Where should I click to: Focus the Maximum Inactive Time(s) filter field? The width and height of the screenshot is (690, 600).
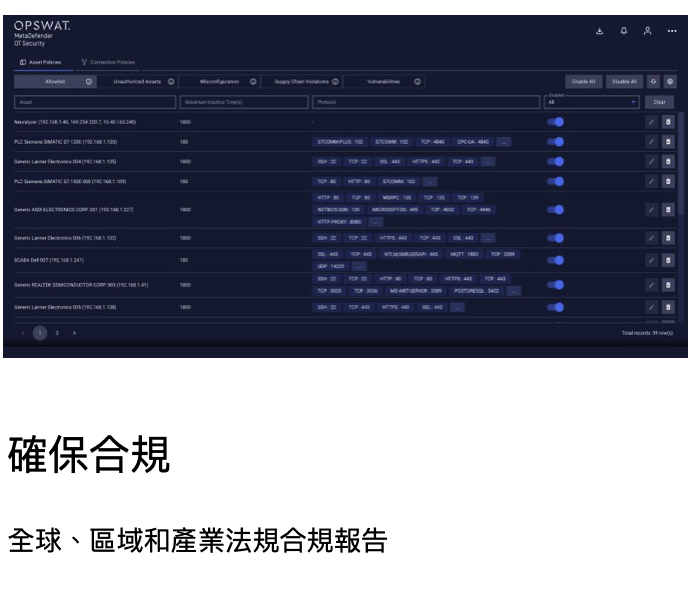coord(244,102)
